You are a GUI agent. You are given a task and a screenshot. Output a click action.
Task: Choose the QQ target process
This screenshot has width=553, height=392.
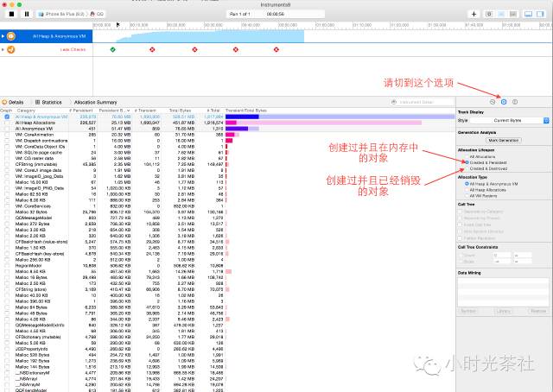[98, 14]
